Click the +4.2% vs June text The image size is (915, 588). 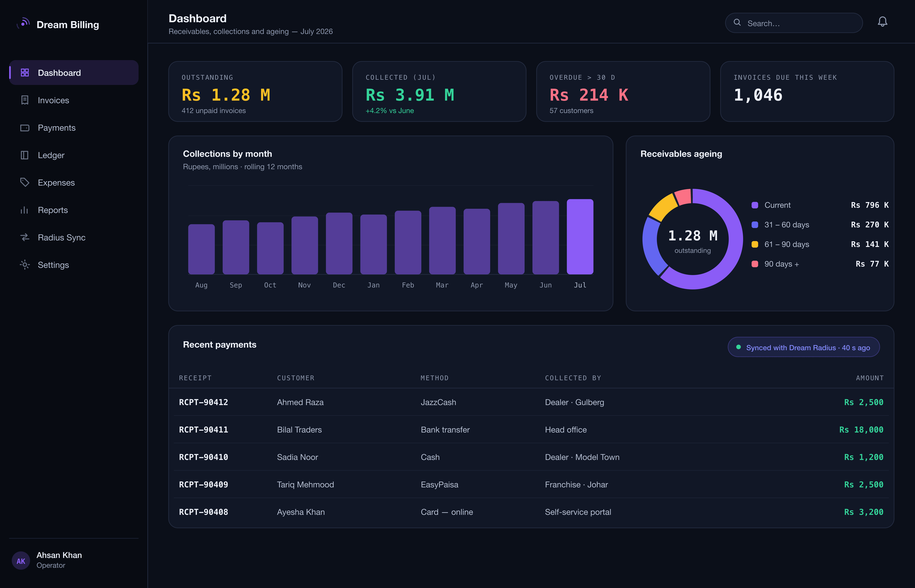coord(390,111)
